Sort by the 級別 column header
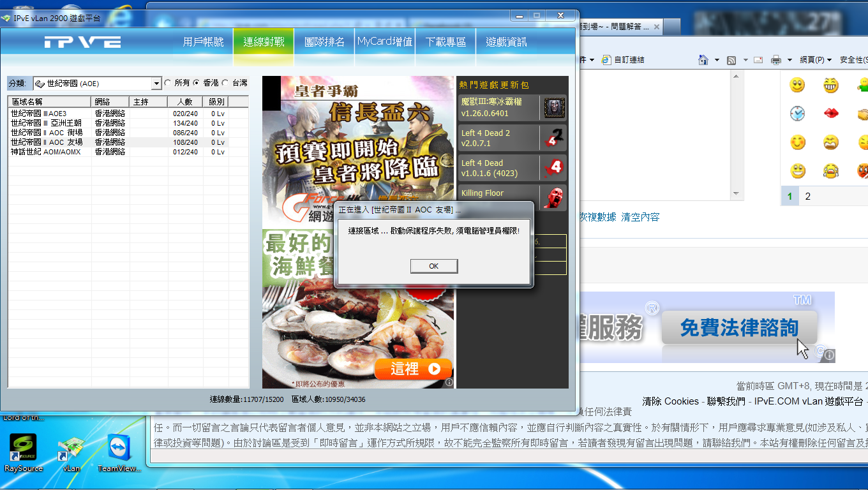This screenshot has width=868, height=490. 216,101
